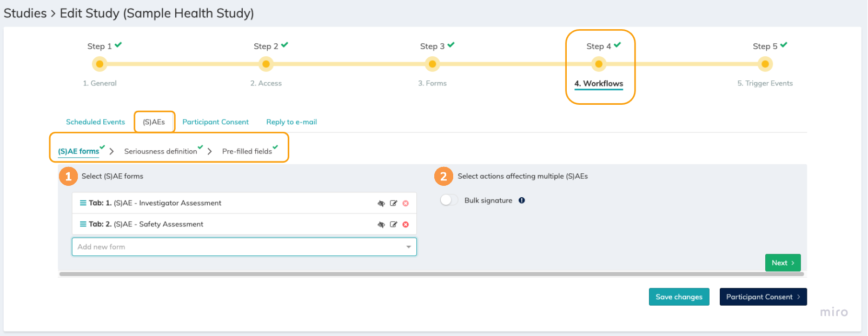
Task: Click the Step 4 Workflows circle
Action: pos(599,64)
